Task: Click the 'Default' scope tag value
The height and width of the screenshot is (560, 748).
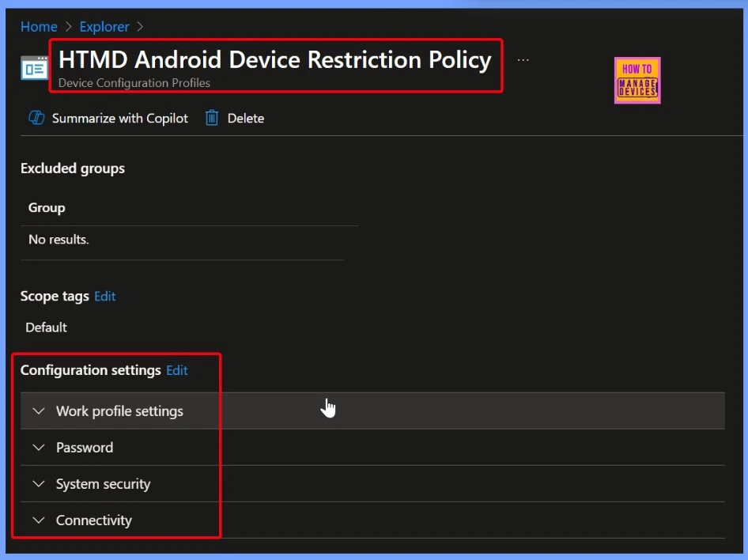Action: click(x=47, y=327)
